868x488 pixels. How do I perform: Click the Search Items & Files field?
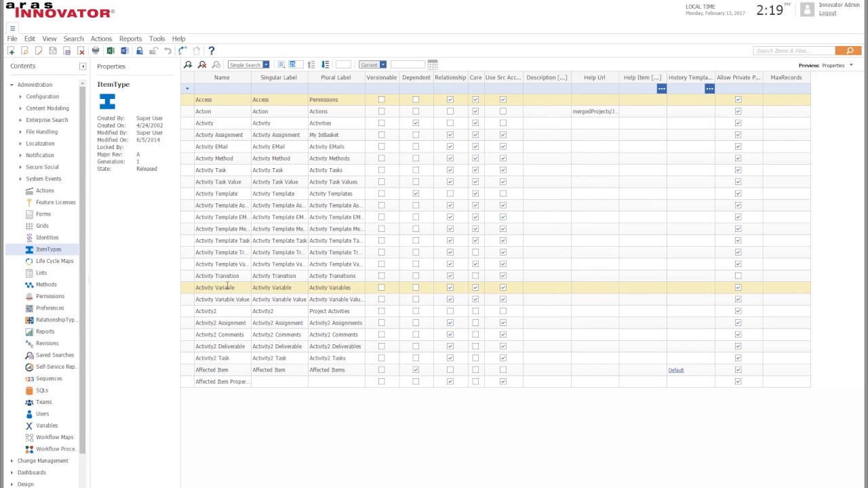pos(793,51)
